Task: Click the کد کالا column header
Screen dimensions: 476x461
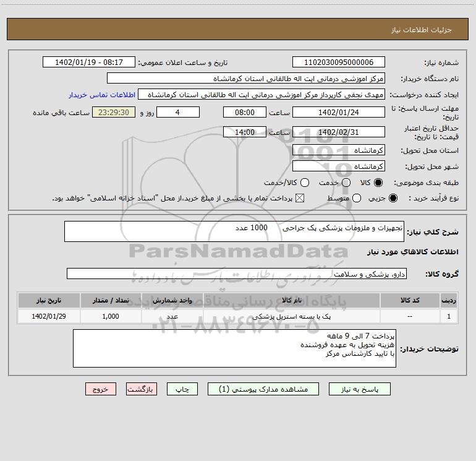Action: [x=410, y=300]
